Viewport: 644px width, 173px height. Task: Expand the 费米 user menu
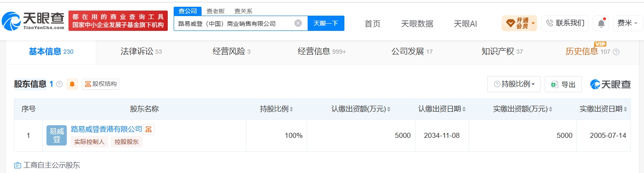tap(628, 23)
